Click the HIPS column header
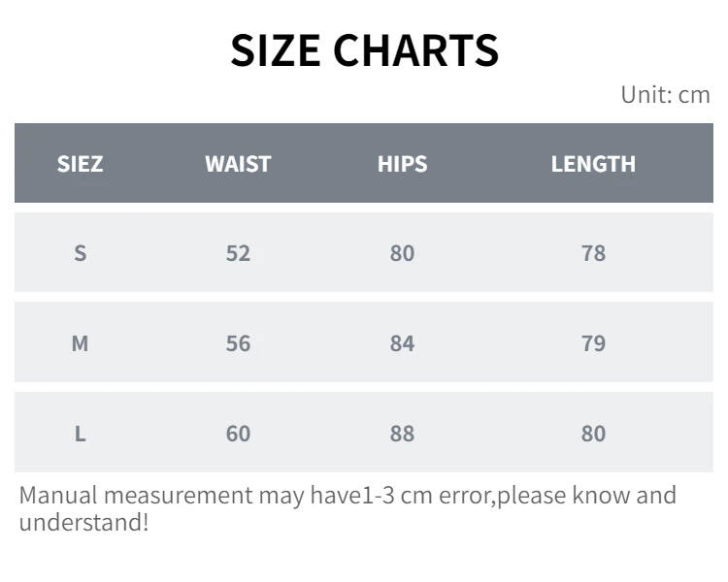 click(x=402, y=164)
